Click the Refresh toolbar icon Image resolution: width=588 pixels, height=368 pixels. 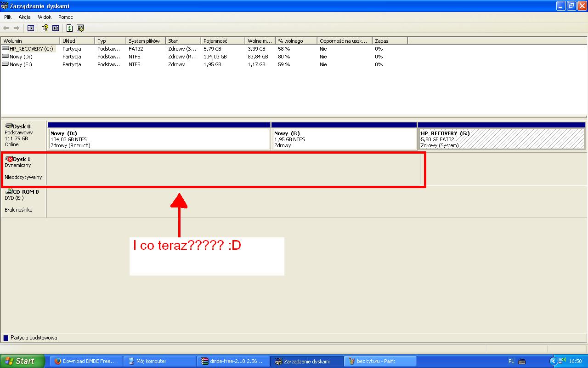tap(69, 28)
